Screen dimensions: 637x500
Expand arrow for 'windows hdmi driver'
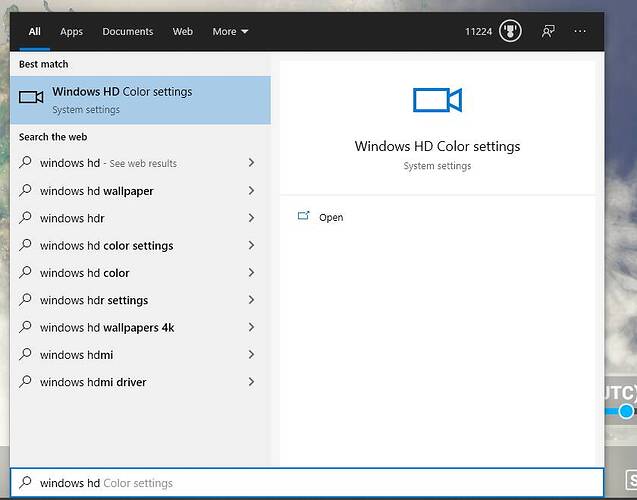[x=251, y=381]
